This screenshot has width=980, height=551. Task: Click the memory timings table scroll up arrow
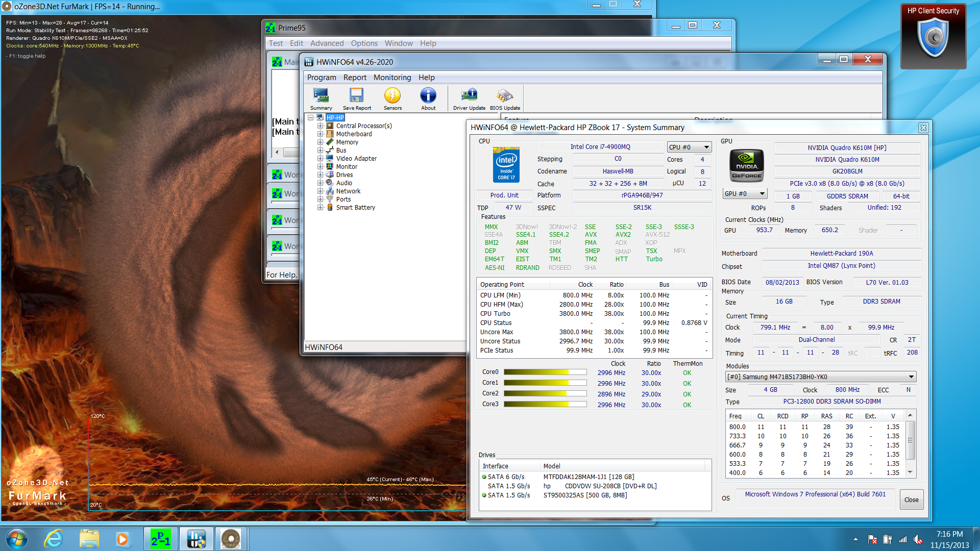[x=910, y=416]
